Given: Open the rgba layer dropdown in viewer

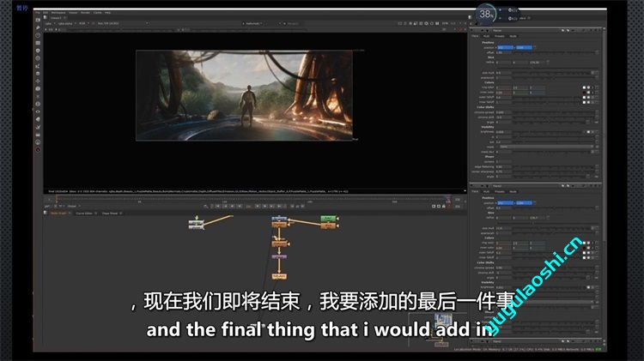Looking at the screenshot, I should click(x=50, y=23).
